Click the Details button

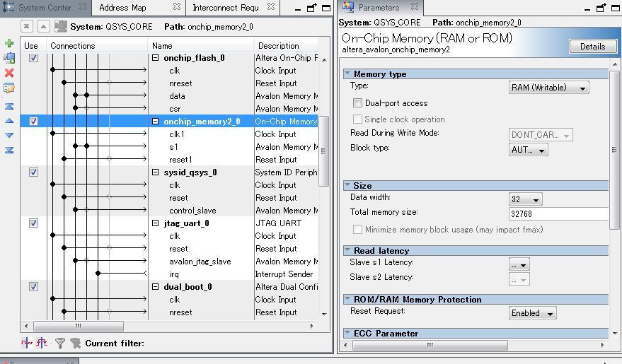592,47
